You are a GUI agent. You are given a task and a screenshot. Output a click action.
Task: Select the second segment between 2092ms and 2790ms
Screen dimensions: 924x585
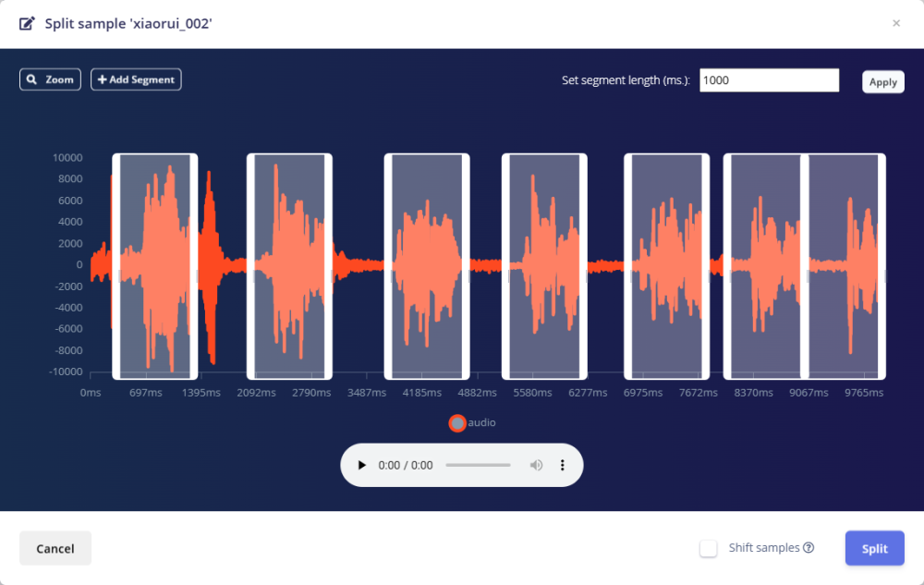click(289, 266)
